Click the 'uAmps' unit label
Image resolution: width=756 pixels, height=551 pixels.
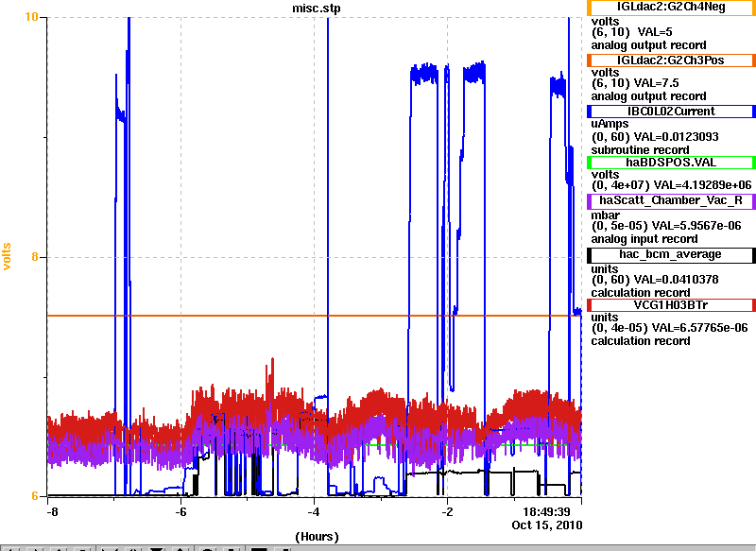pyautogui.click(x=610, y=125)
